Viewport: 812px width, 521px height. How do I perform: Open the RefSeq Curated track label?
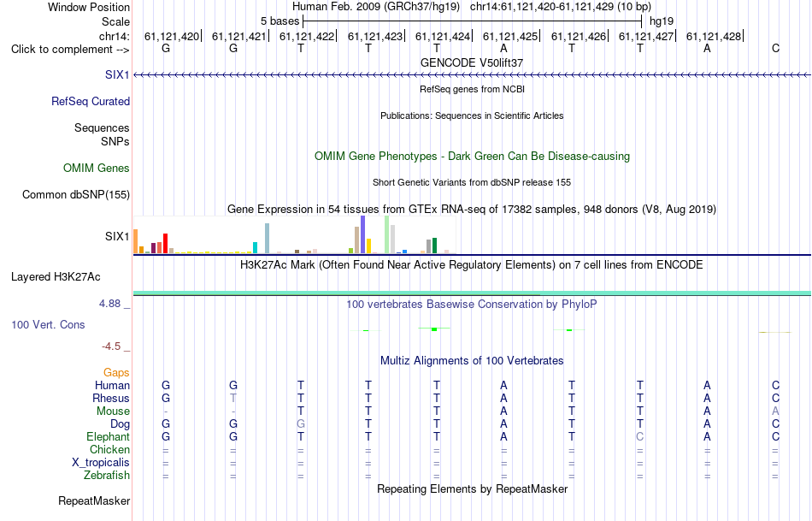coord(91,101)
